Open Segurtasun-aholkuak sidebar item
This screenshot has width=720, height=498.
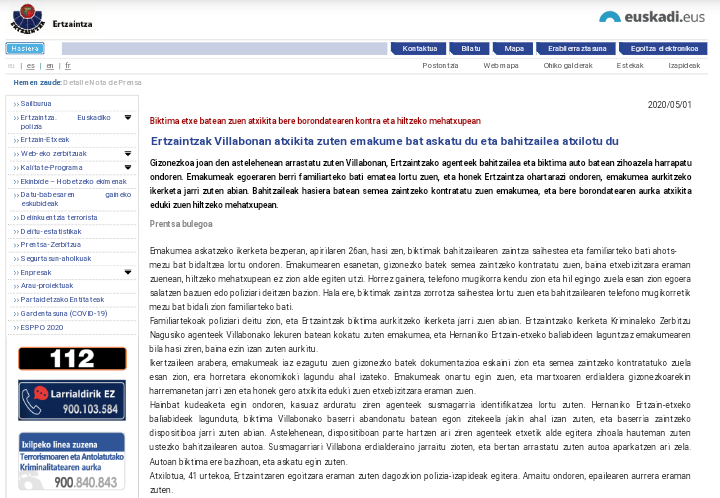click(56, 258)
